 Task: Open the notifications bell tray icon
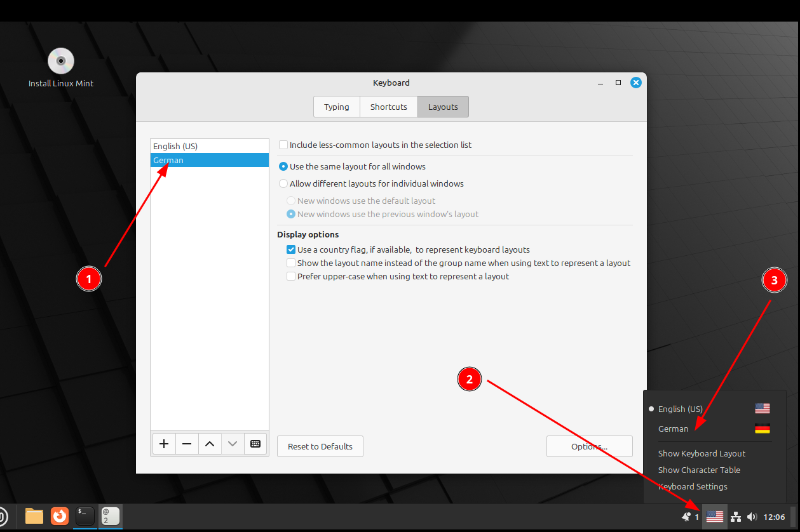686,517
